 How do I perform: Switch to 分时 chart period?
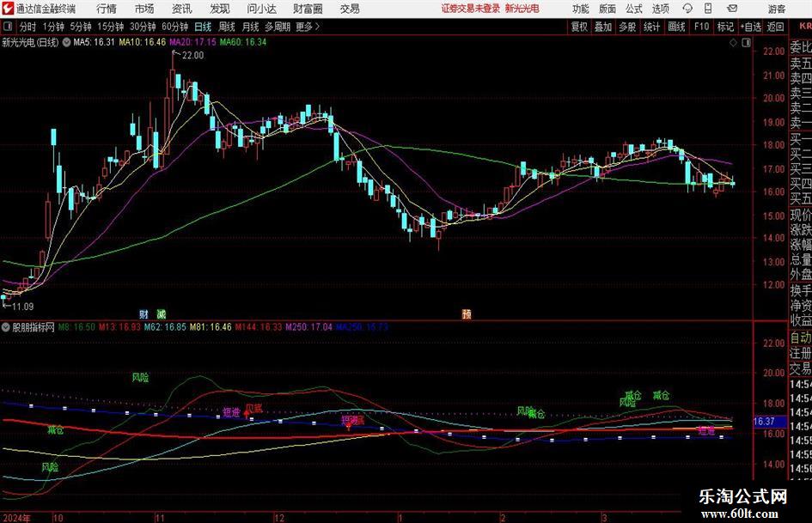[x=28, y=27]
